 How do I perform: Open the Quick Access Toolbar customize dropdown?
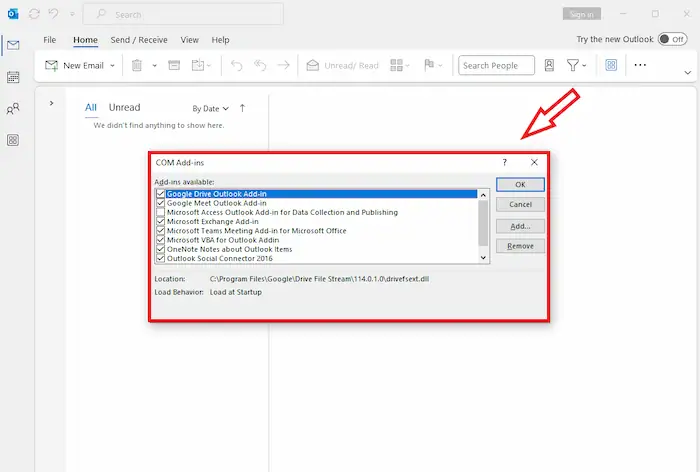point(72,14)
